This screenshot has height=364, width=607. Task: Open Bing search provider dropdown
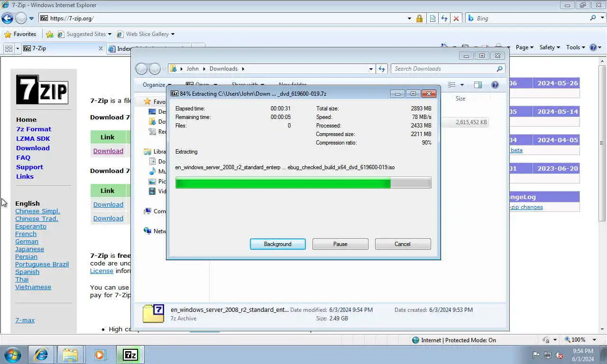point(601,18)
